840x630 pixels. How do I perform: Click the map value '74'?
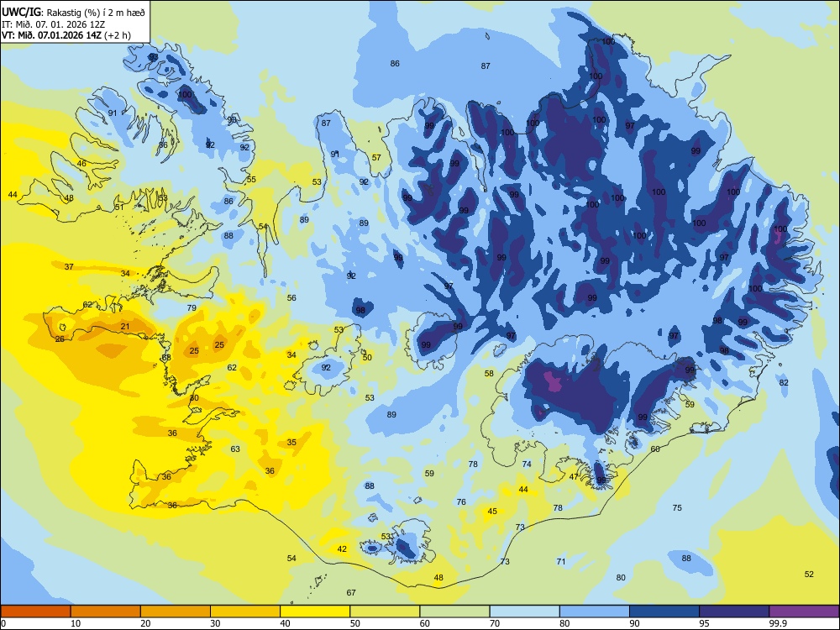[527, 464]
